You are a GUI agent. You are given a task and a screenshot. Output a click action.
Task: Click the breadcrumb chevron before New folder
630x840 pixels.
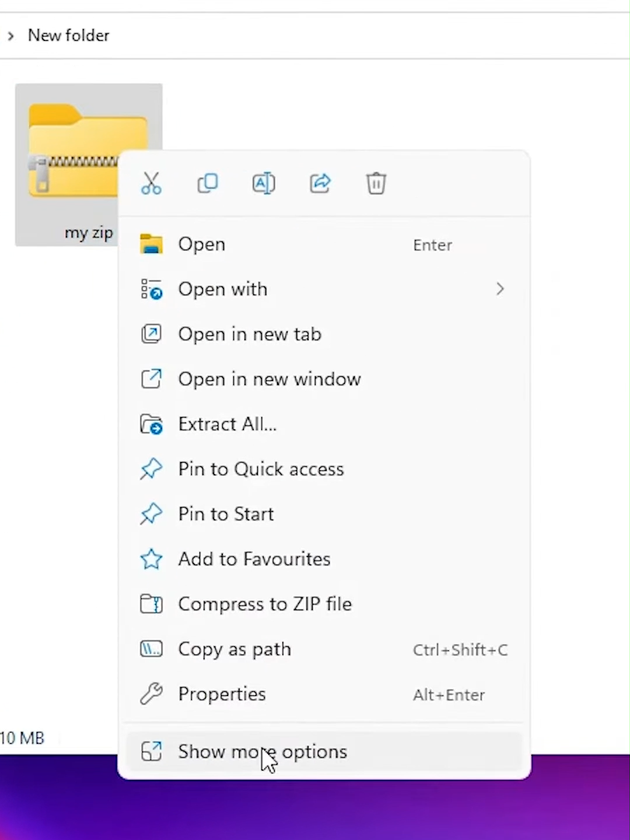(x=10, y=36)
